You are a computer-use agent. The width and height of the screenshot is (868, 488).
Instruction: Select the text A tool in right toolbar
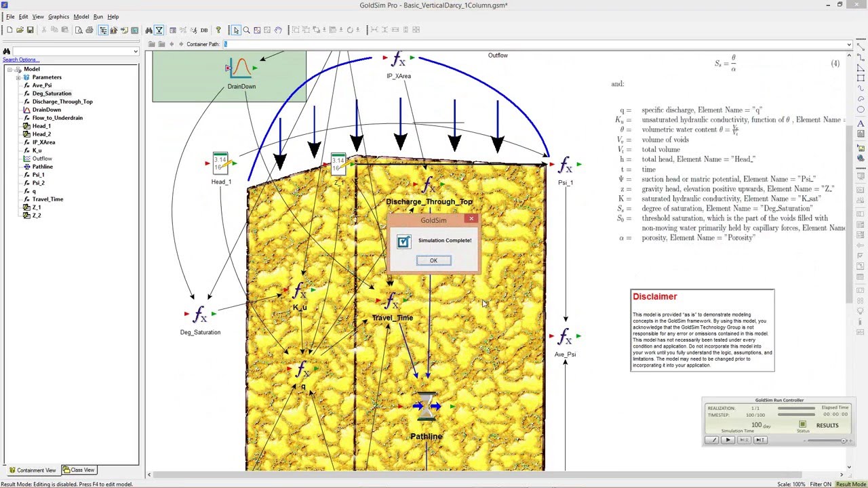pos(861,123)
